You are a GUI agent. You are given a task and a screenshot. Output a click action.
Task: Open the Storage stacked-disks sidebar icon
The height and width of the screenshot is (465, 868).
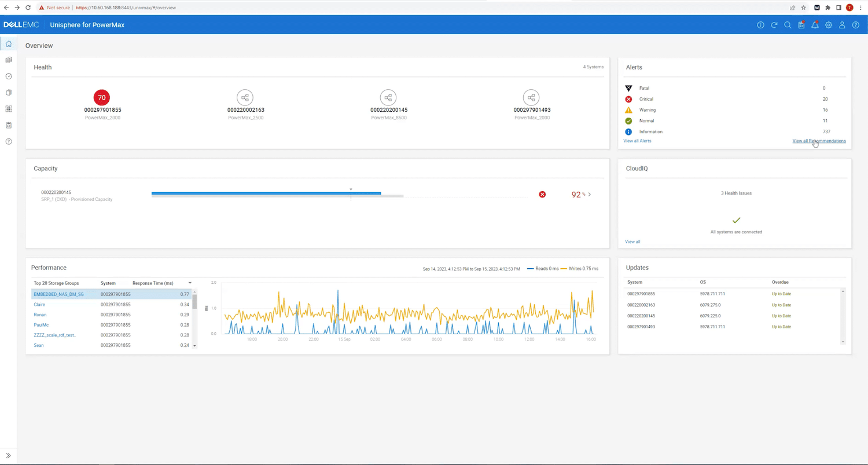point(9,60)
